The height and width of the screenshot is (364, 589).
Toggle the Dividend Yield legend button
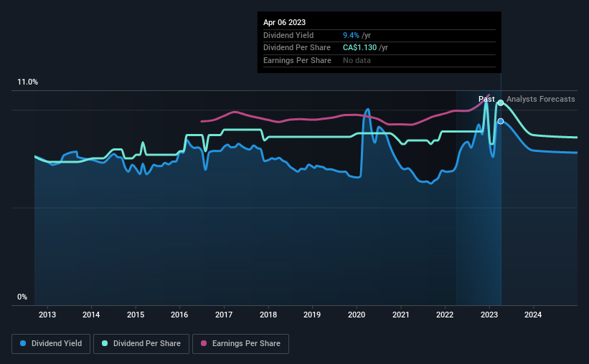[51, 344]
